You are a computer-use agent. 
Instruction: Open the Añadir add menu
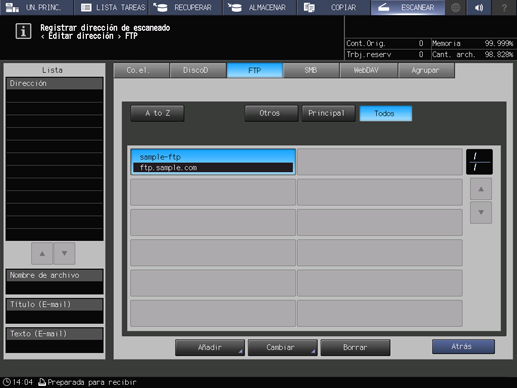(x=210, y=348)
